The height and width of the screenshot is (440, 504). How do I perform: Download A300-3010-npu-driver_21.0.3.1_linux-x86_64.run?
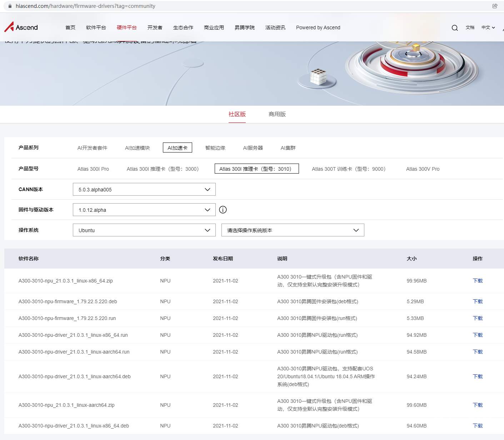coord(478,335)
